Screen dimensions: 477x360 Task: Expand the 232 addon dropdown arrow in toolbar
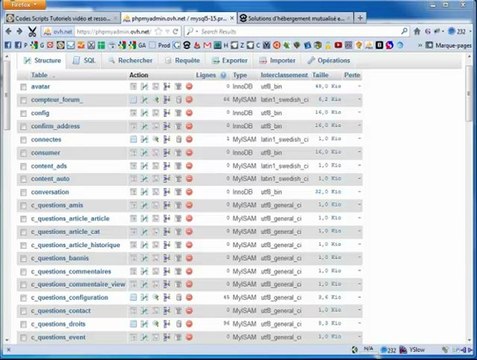pos(470,31)
